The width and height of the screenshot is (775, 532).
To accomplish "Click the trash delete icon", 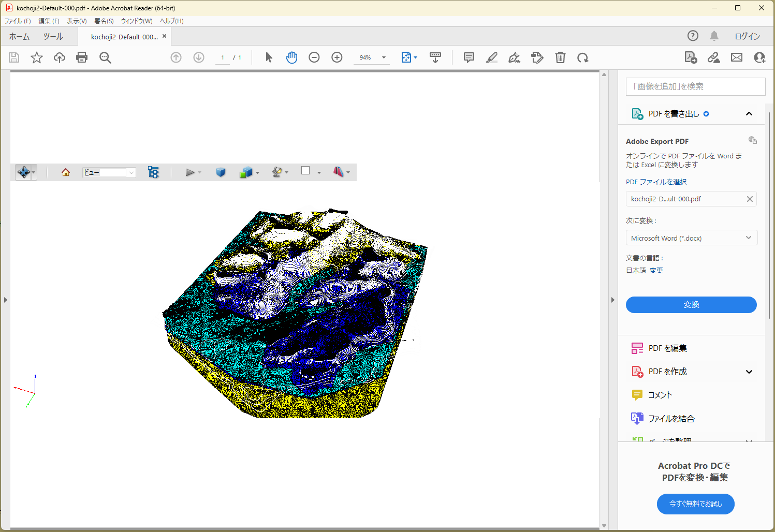I will tap(560, 57).
